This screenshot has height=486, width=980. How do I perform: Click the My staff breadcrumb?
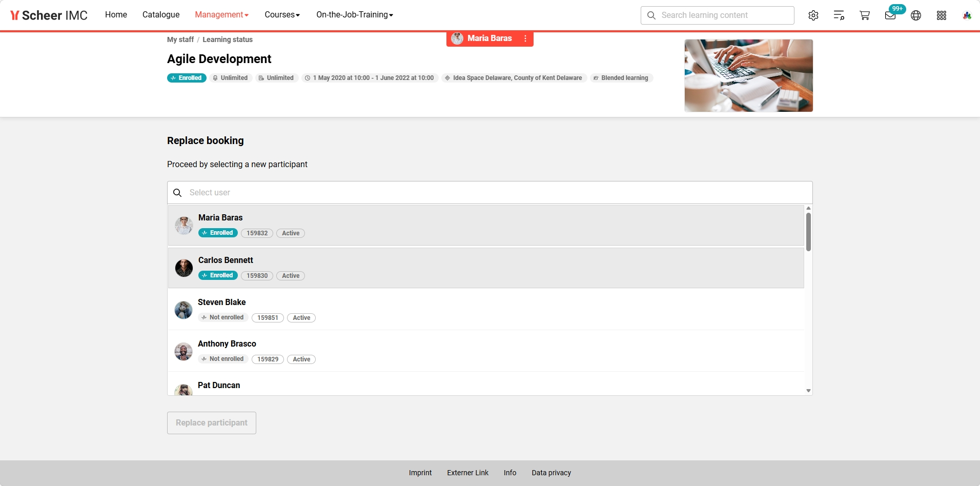[180, 39]
